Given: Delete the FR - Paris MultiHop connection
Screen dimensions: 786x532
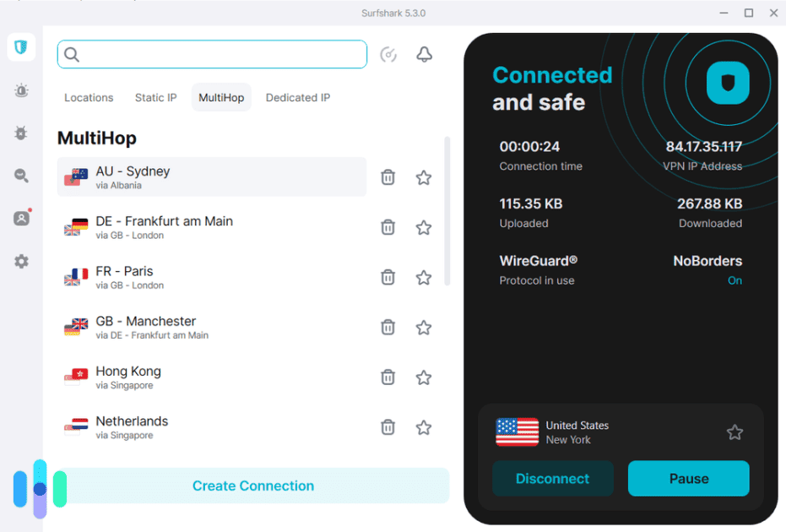Looking at the screenshot, I should 388,277.
